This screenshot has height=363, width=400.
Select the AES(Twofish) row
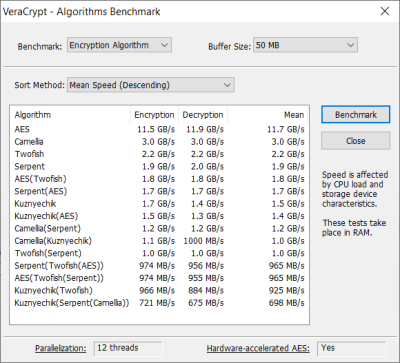point(159,179)
